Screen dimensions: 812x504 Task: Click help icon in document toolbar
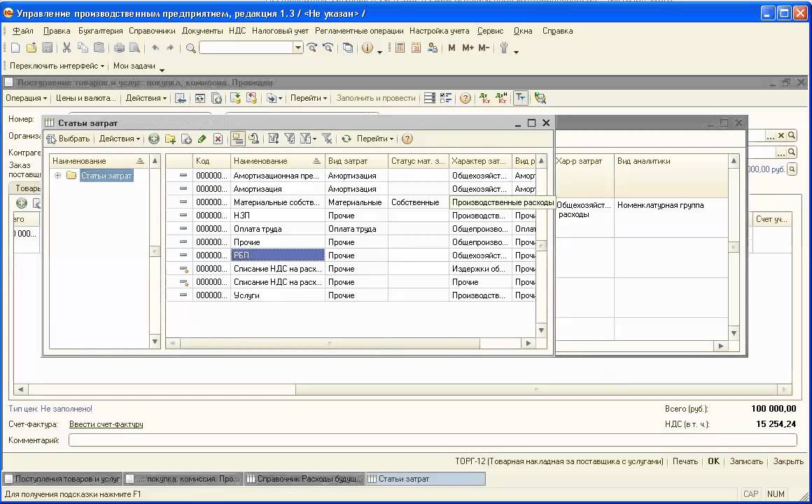[465, 98]
